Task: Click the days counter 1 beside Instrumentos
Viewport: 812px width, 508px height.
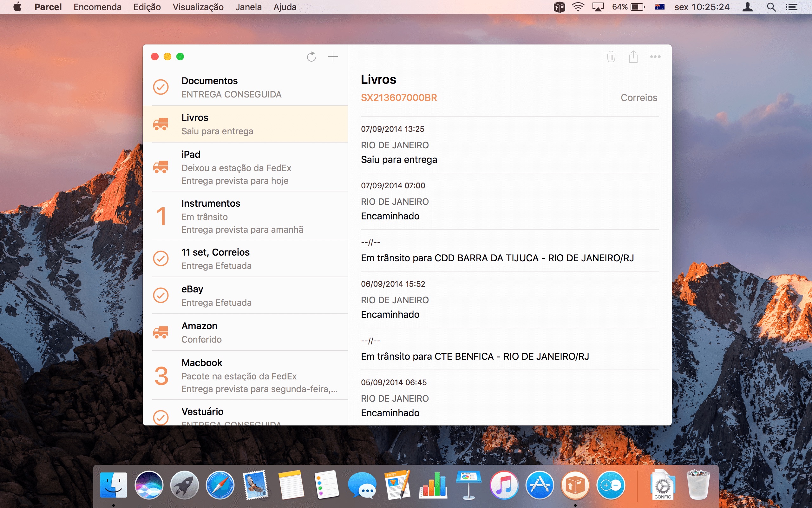Action: click(161, 216)
